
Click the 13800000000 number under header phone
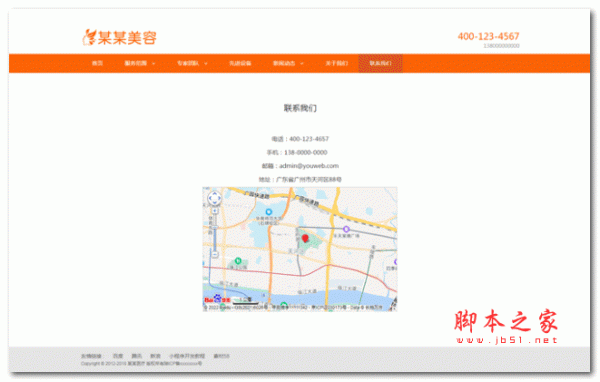tap(501, 46)
